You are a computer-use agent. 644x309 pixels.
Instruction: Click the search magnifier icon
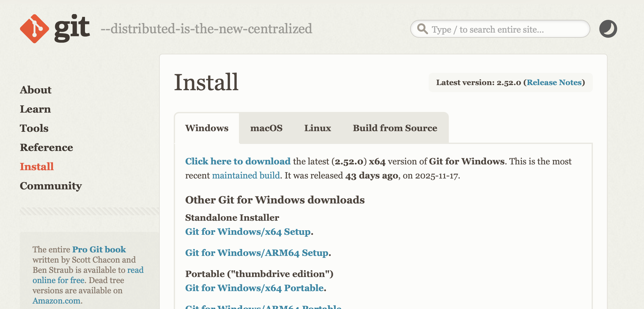click(422, 29)
